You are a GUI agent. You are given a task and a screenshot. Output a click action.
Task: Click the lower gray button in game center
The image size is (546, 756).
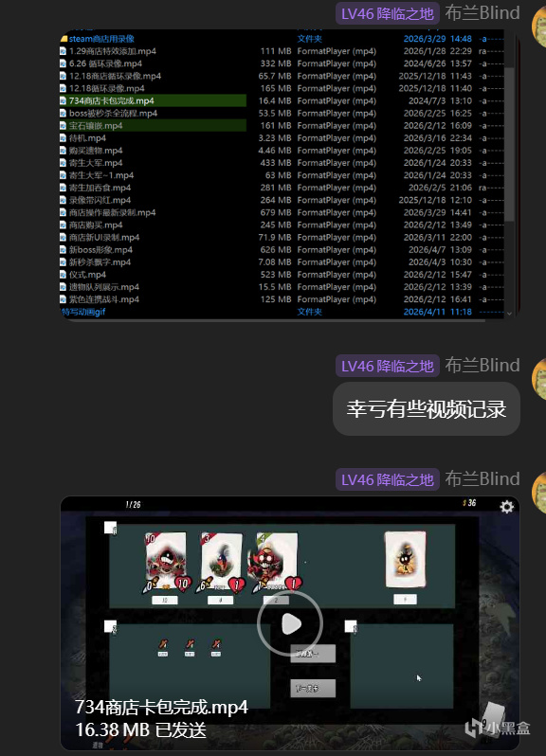pos(313,689)
